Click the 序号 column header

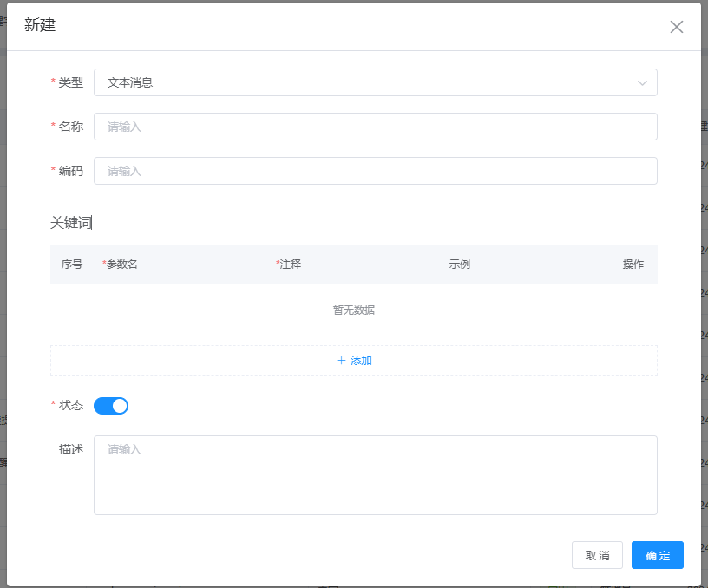pyautogui.click(x=72, y=265)
